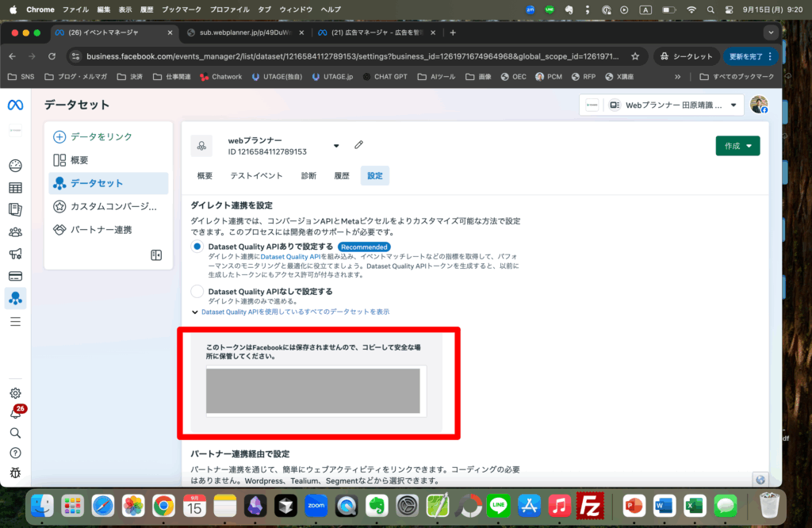Open Wi-Fi status in the menu bar
This screenshot has height=528, width=812.
coord(691,10)
